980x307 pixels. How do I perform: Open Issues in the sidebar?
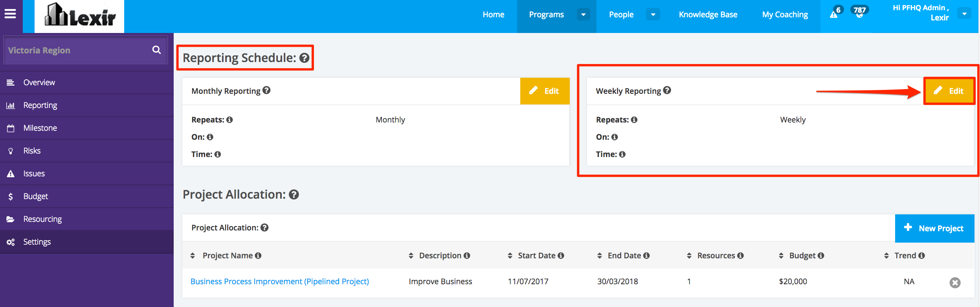[x=87, y=174]
